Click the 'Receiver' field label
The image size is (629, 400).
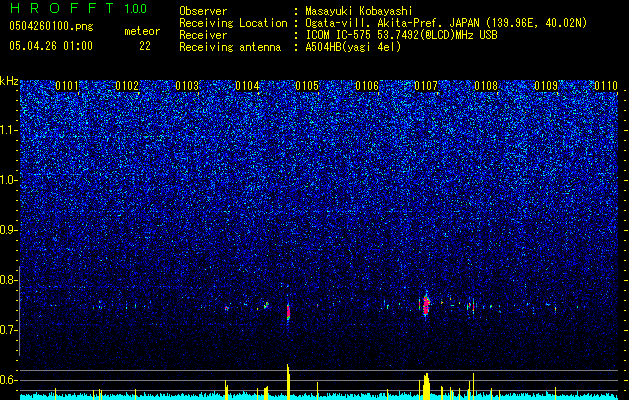pos(203,35)
